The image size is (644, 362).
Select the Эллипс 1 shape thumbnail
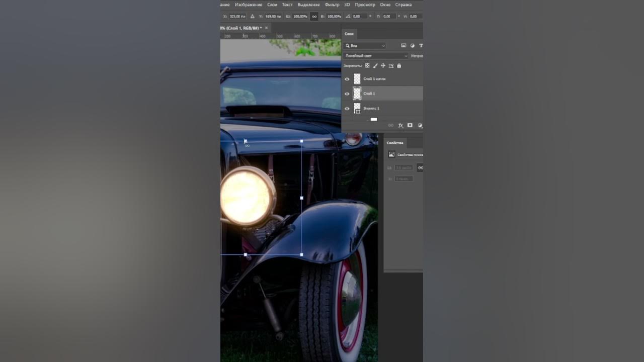(357, 109)
